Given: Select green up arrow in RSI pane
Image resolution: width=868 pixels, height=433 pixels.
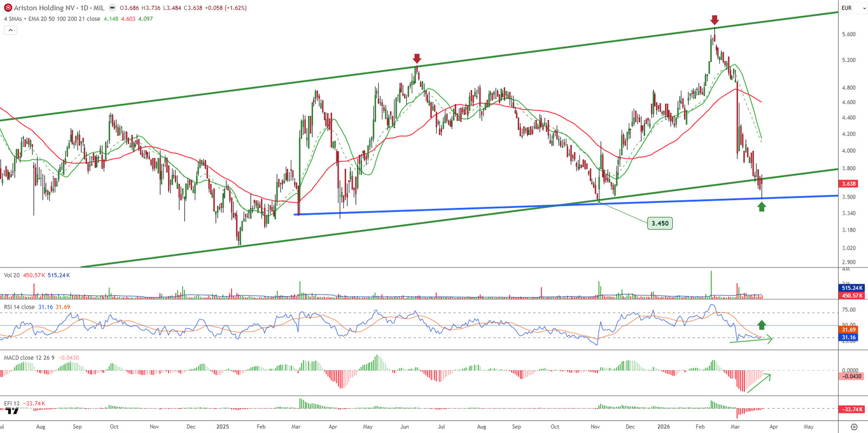Looking at the screenshot, I should click(x=762, y=325).
